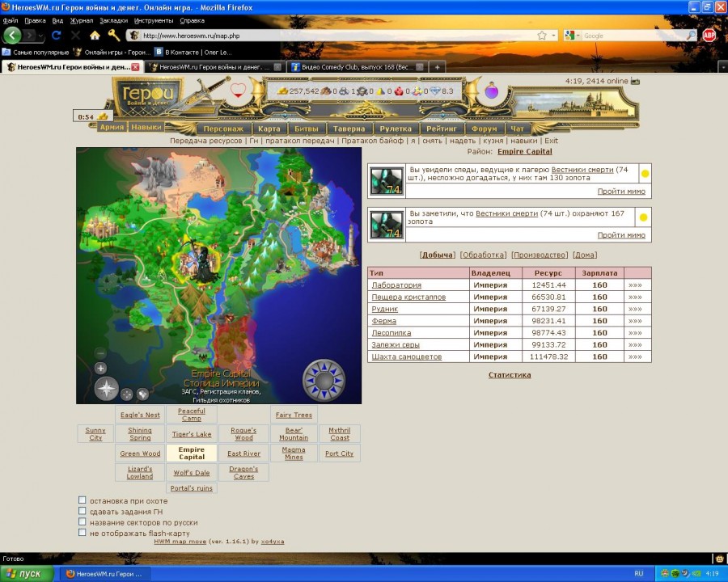This screenshot has height=582, width=728.
Task: Zoom in the map with the plus button
Action: pos(101,369)
